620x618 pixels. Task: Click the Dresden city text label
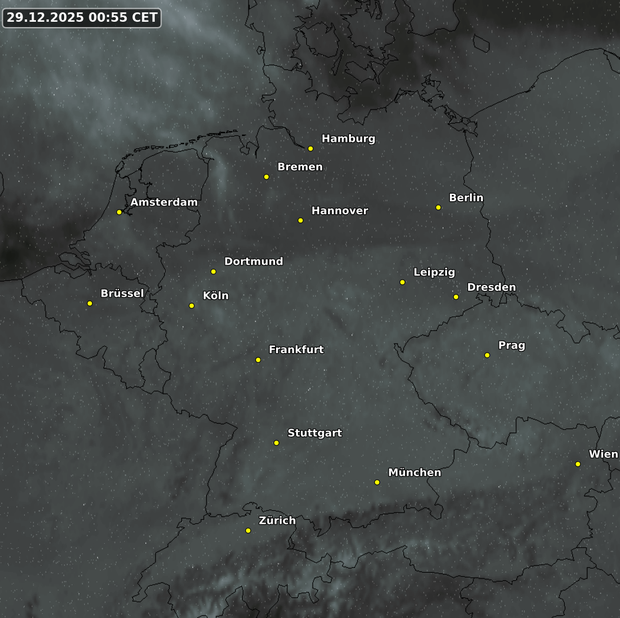coord(491,287)
